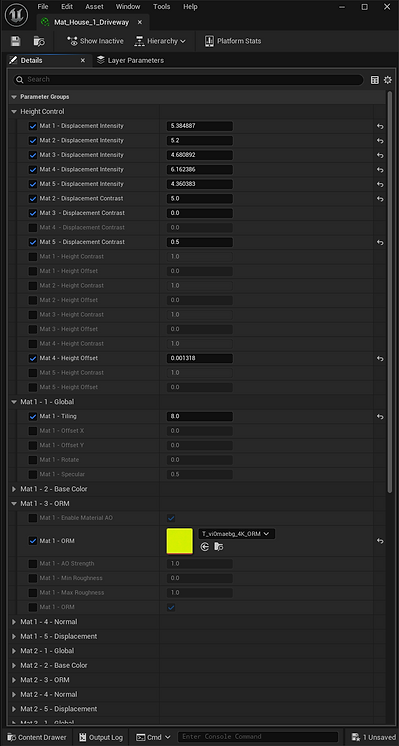Click the Mat 2 Displacement Contrast value field
This screenshot has height=746, width=399.
coord(200,199)
